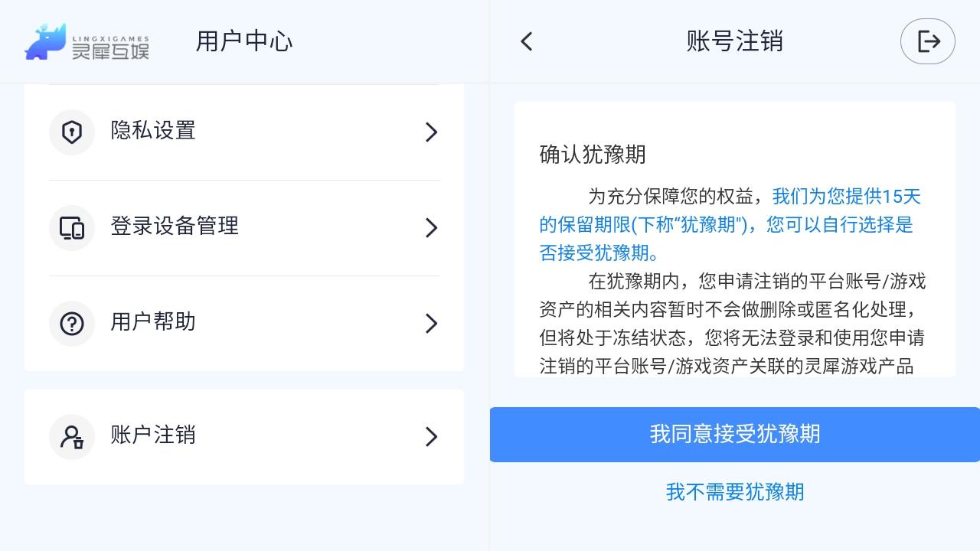
Task: Select the 账号注销 page title
Action: coord(733,41)
